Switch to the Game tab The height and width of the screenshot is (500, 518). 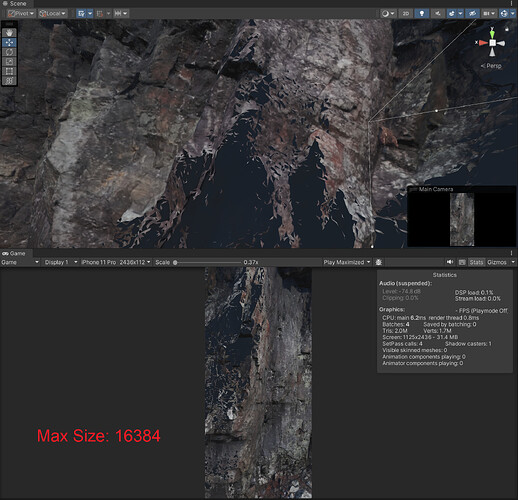point(14,253)
